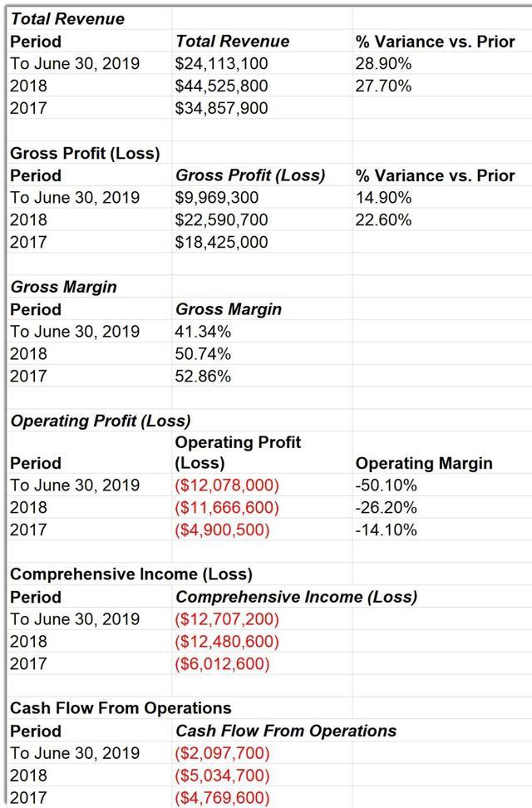Select the ($6,012,600) comprehensive loss cell
The image size is (532, 808).
[222, 663]
